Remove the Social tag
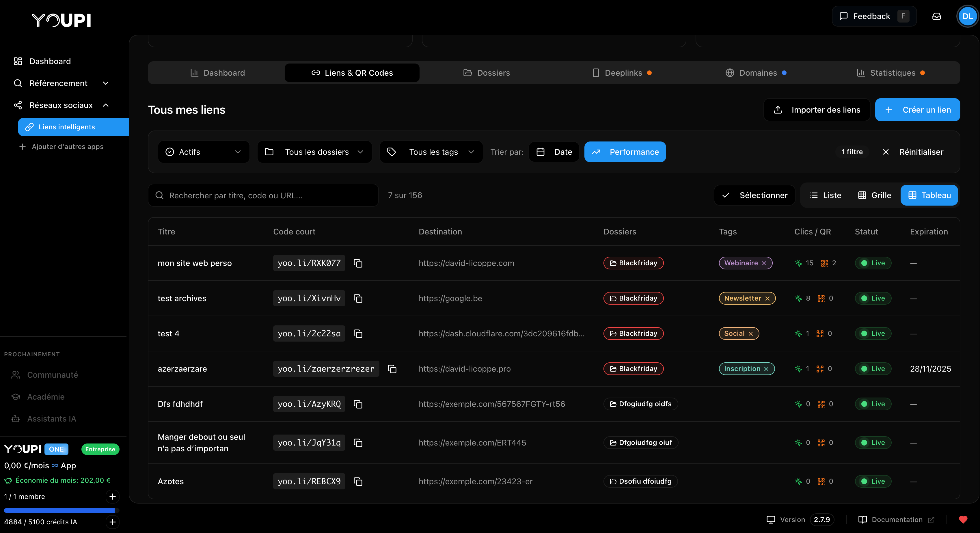 point(751,334)
